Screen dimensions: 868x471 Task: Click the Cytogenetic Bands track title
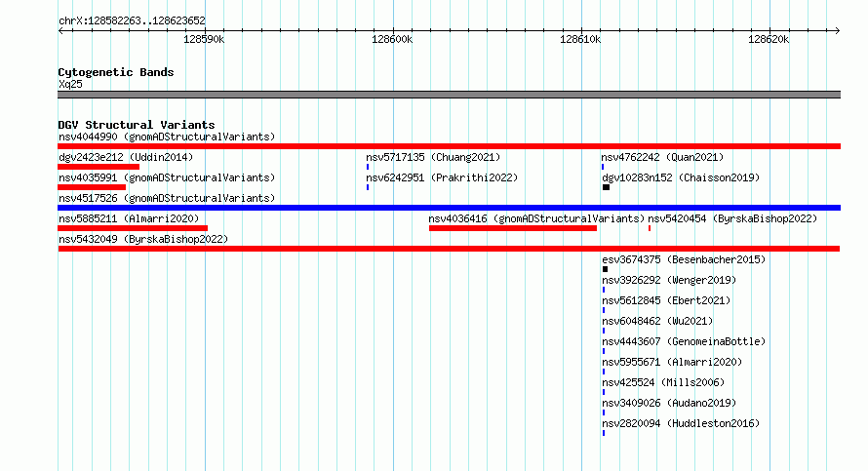(116, 72)
